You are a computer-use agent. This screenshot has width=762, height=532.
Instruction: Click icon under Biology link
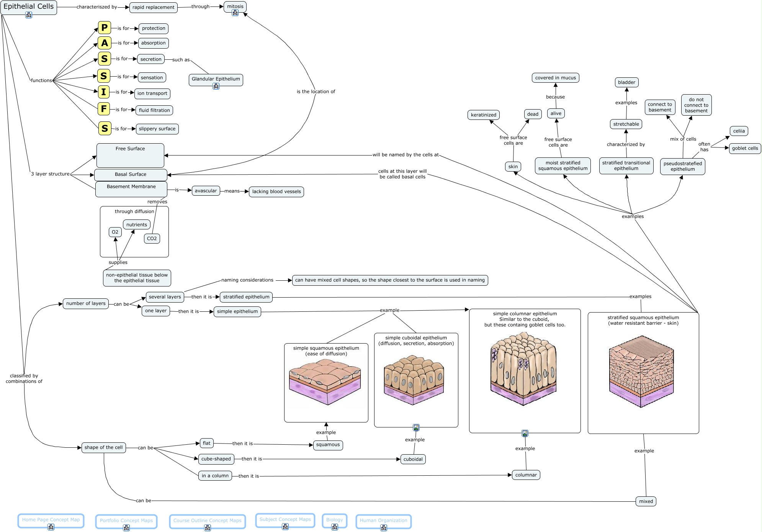335,527
